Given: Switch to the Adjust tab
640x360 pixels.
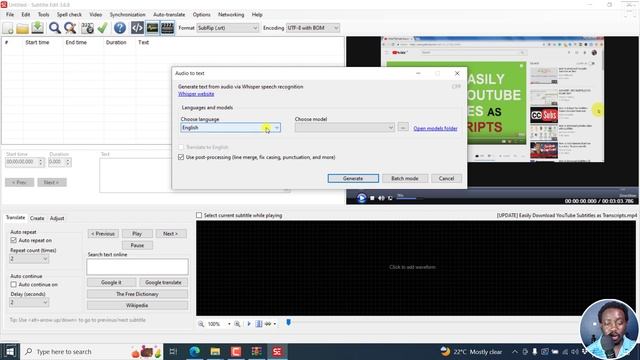Looking at the screenshot, I should click(57, 218).
